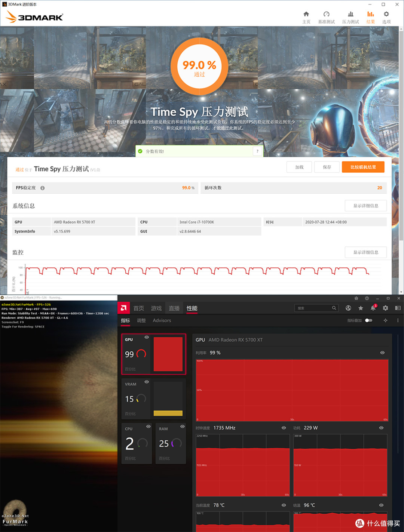Screen dimensions: 404x532
Task: Open the favorites star icon in Radeon Software
Action: click(361, 308)
